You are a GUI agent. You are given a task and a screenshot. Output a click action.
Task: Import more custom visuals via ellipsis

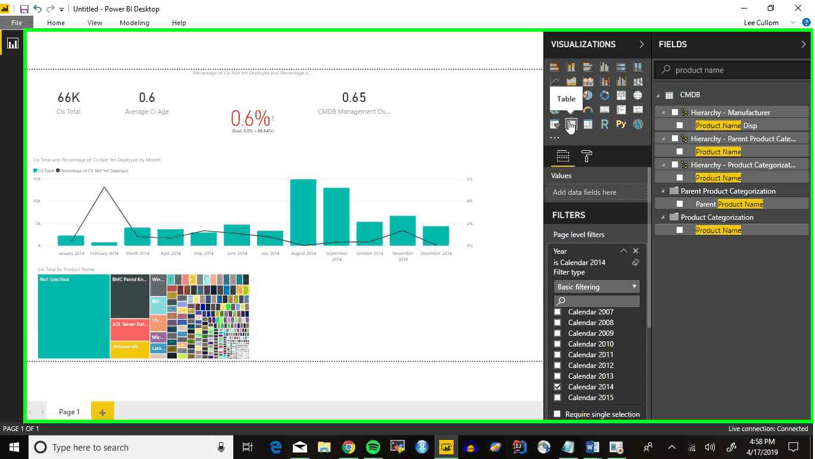(555, 138)
